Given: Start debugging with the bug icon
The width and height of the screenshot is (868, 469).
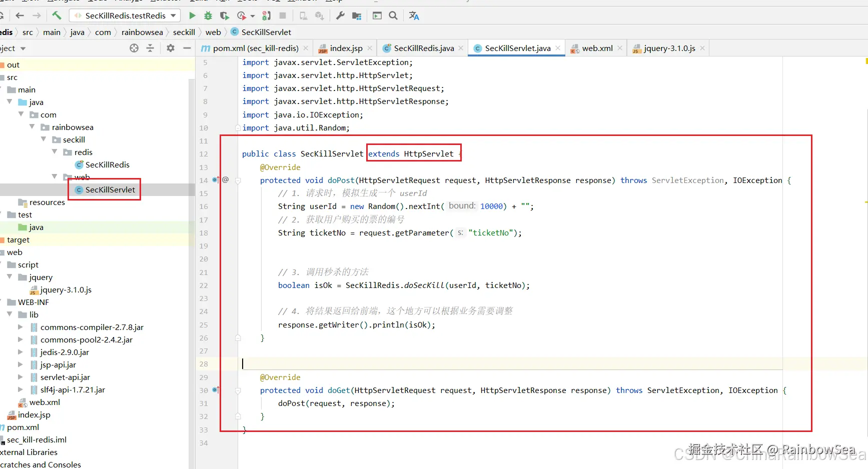Looking at the screenshot, I should click(x=208, y=16).
